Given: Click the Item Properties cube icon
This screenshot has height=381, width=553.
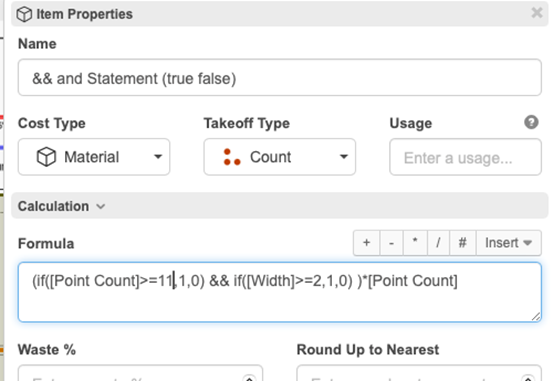Looking at the screenshot, I should click(24, 14).
